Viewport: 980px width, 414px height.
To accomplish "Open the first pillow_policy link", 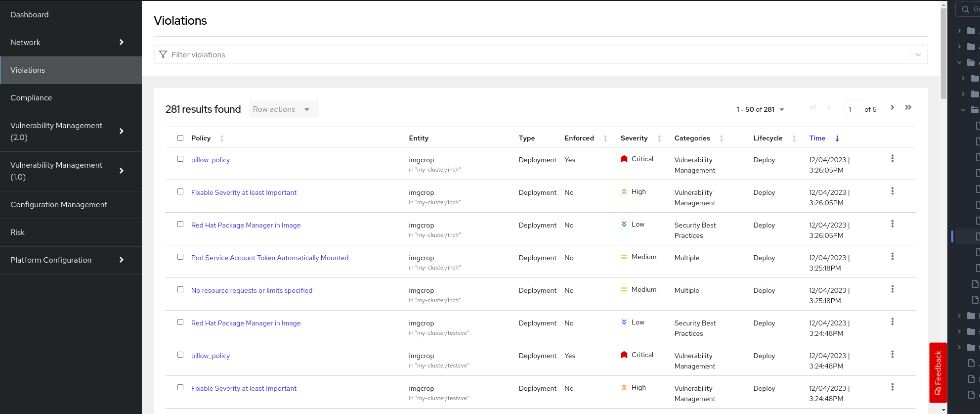I will click(211, 160).
